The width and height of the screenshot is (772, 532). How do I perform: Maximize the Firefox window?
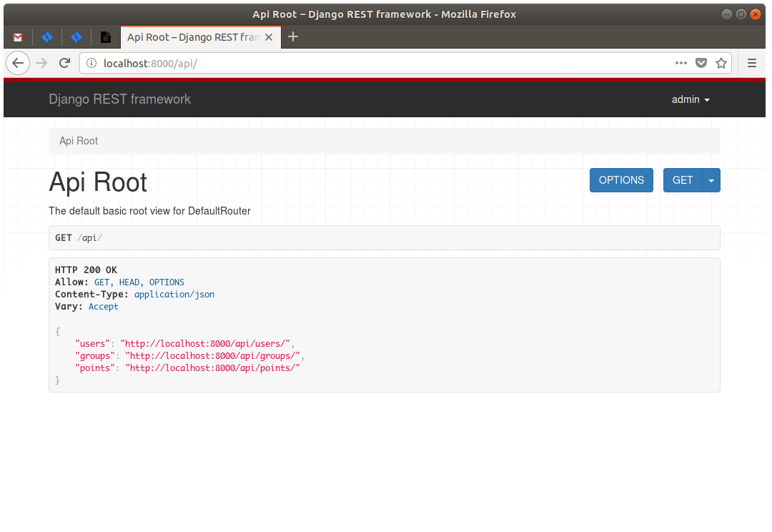(741, 14)
